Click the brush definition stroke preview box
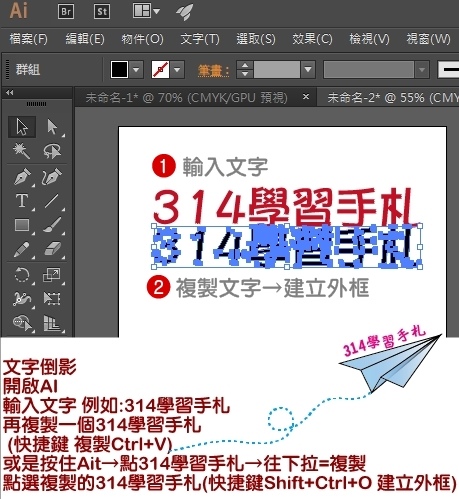The height and width of the screenshot is (499, 459). [448, 70]
